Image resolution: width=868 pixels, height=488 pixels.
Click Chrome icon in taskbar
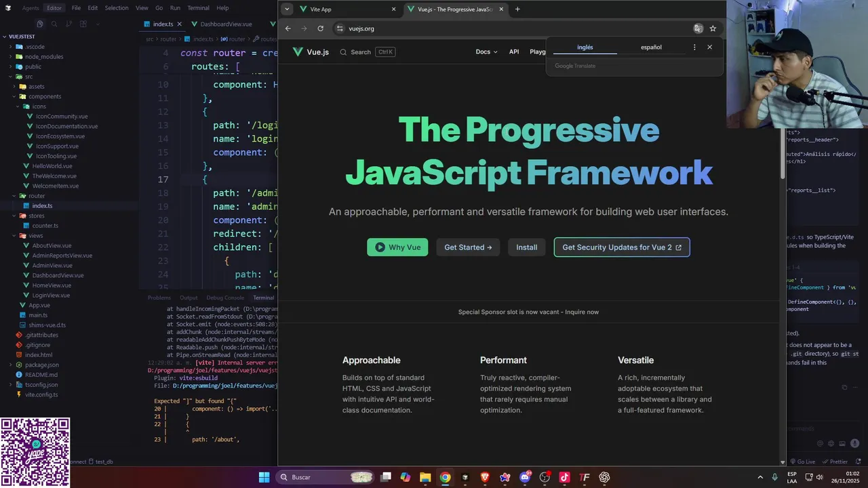coord(445,477)
